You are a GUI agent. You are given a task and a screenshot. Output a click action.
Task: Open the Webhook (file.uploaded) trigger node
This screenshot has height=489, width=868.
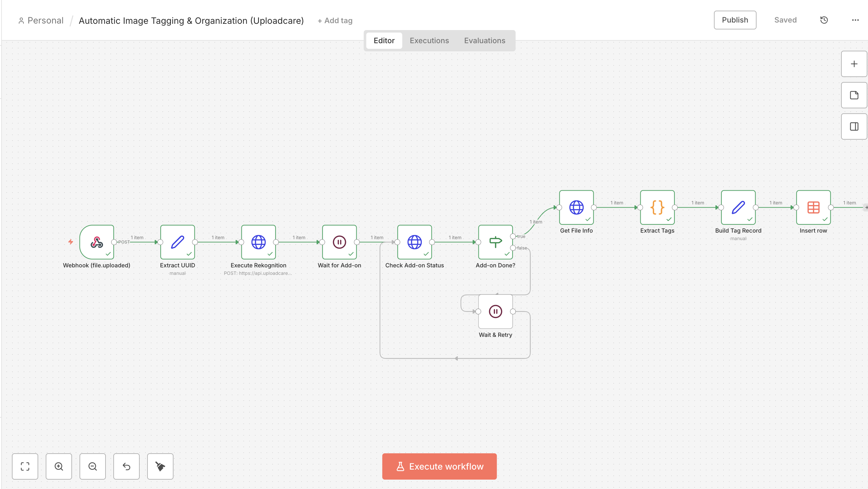tap(97, 242)
